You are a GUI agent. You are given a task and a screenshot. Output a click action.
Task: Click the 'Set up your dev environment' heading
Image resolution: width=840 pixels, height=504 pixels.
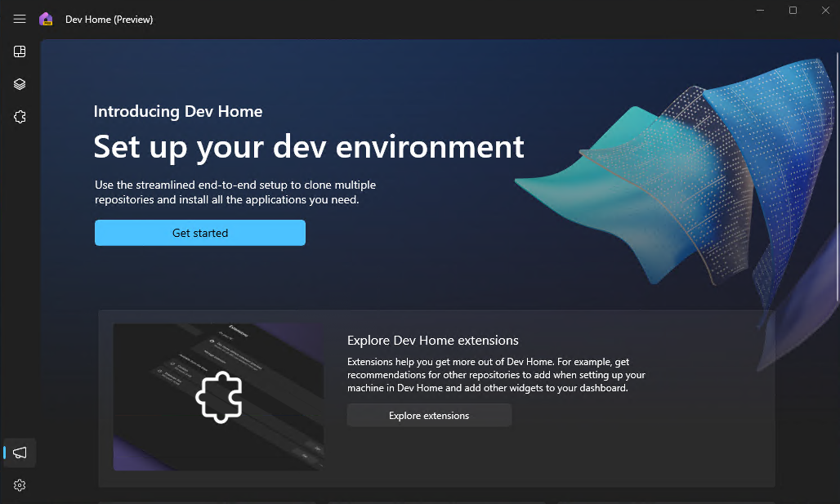(309, 147)
